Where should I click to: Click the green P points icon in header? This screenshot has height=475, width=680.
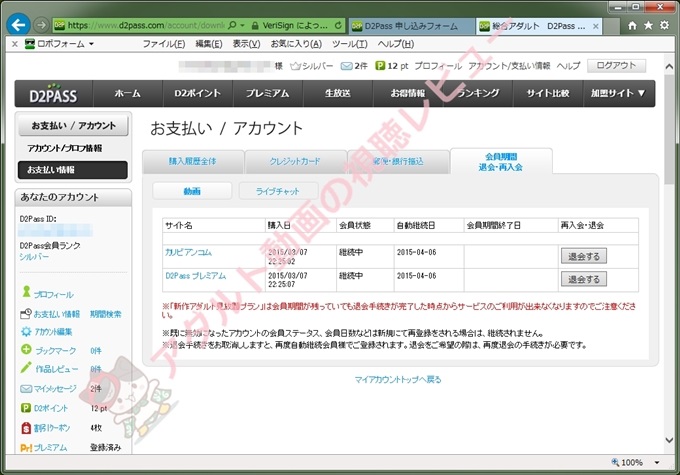pyautogui.click(x=380, y=66)
